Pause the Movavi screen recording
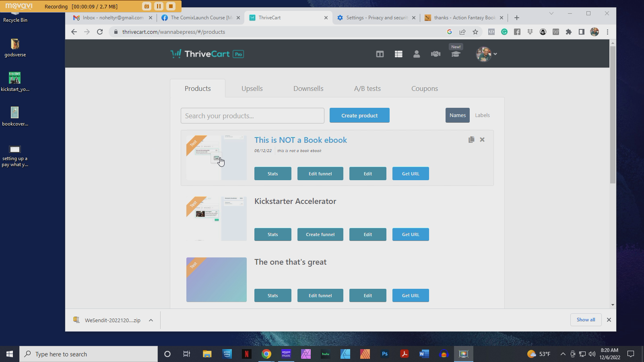The image size is (644, 362). 159,6
